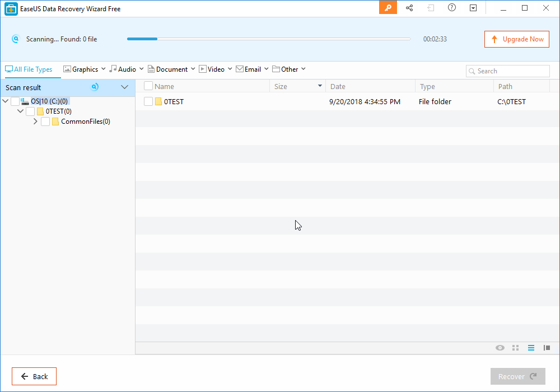
Task: Click the Size column sort arrow
Action: (320, 86)
